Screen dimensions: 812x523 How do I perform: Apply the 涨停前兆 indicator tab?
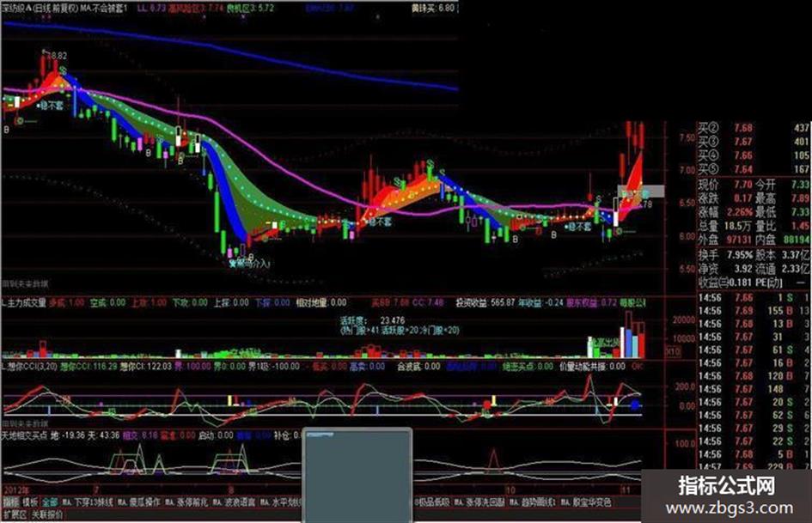pyautogui.click(x=186, y=502)
